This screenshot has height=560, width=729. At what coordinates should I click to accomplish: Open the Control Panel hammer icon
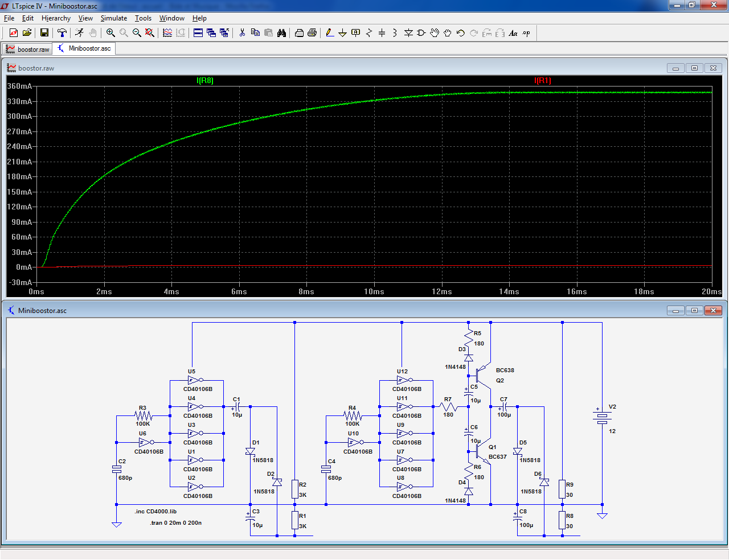(62, 33)
